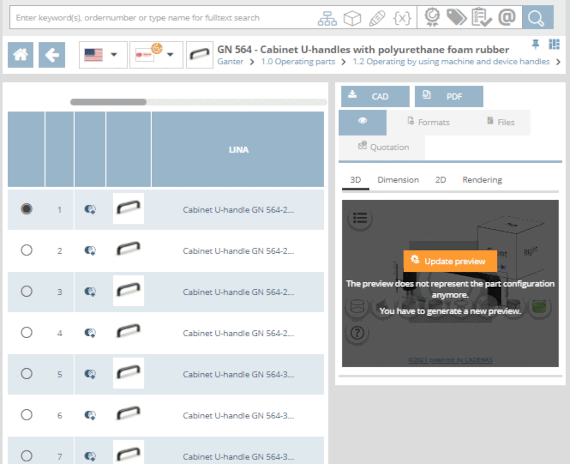Toggle the eye preview tab
This screenshot has width=570, height=464.
coord(362,123)
